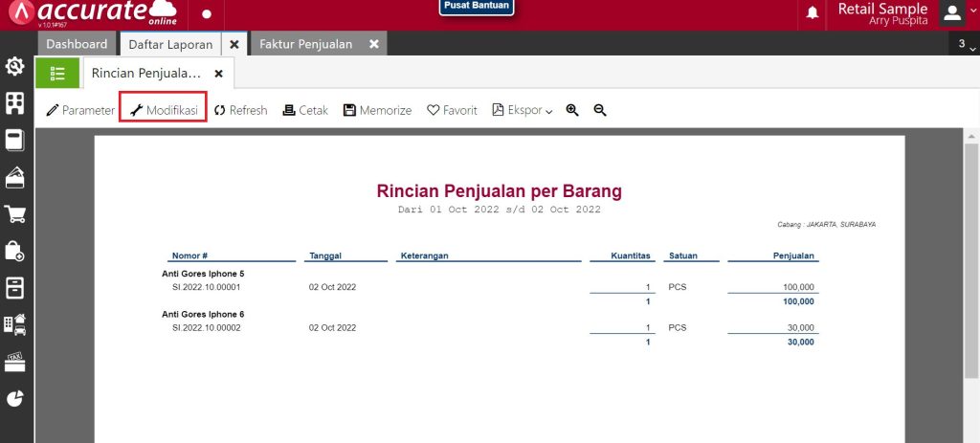Open the Parameter settings
980x443 pixels.
(80, 110)
